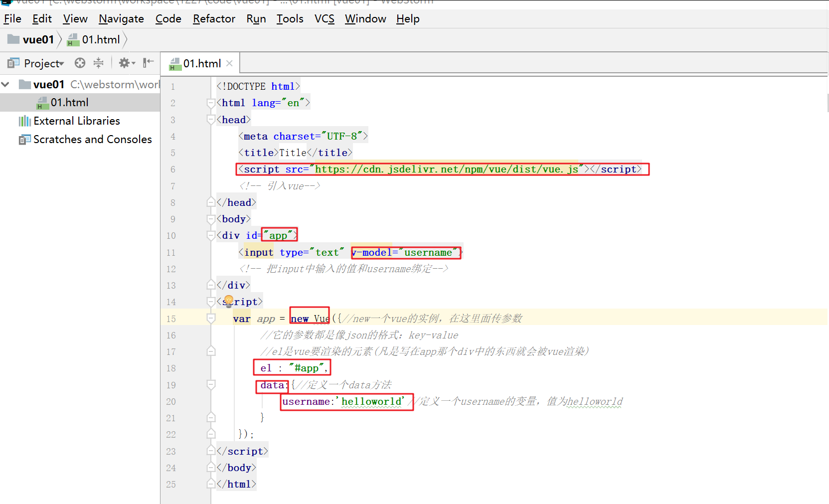Click the new Vue keyword on line 15
Viewport: 829px width, 504px height.
coord(310,319)
